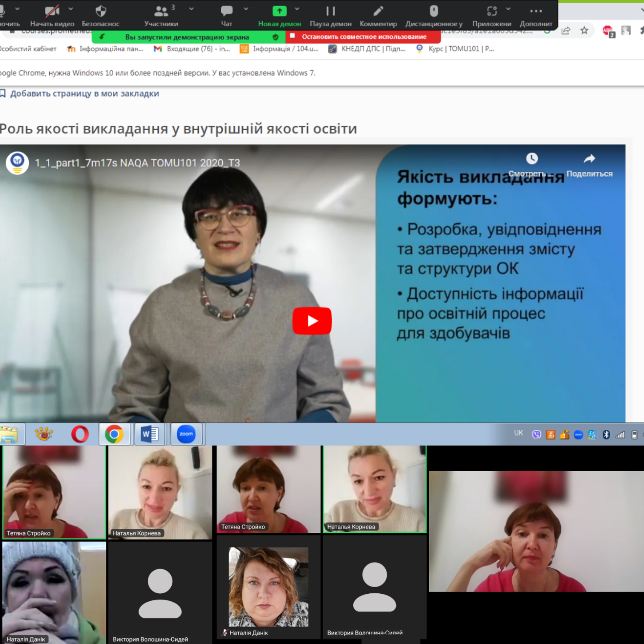Open the Gmail Inbox bookmark

pos(192,49)
